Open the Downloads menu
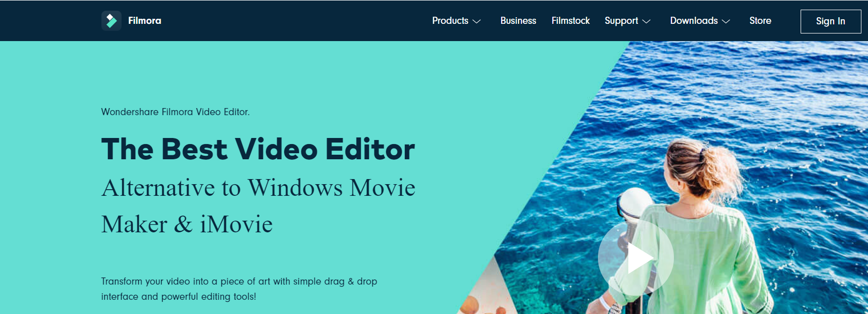Screen dimensions: 868x314 coord(694,21)
